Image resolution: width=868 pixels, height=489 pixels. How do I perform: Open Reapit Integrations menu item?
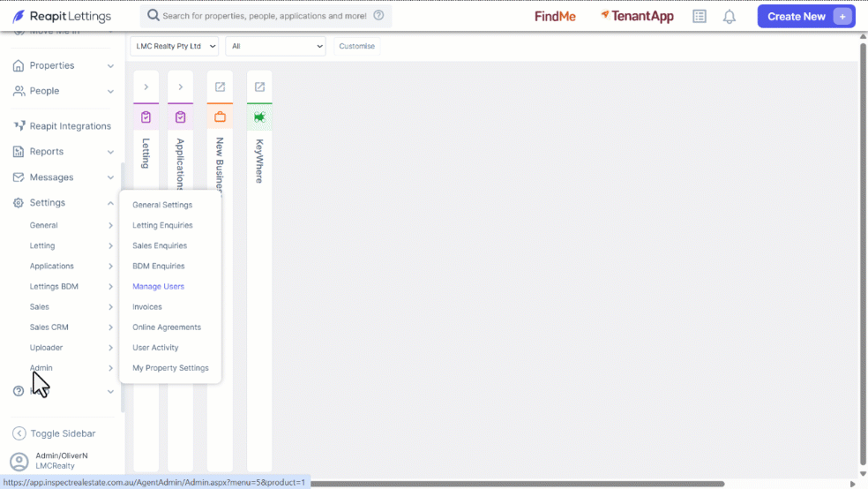(71, 125)
